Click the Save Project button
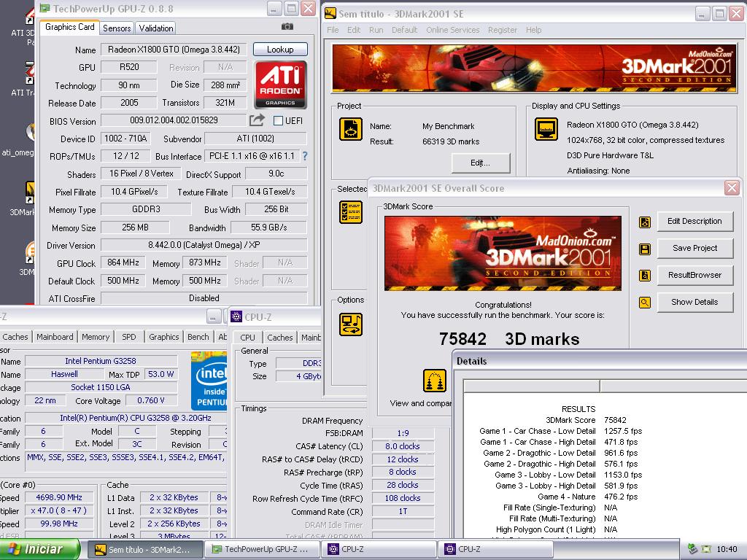 coord(694,248)
